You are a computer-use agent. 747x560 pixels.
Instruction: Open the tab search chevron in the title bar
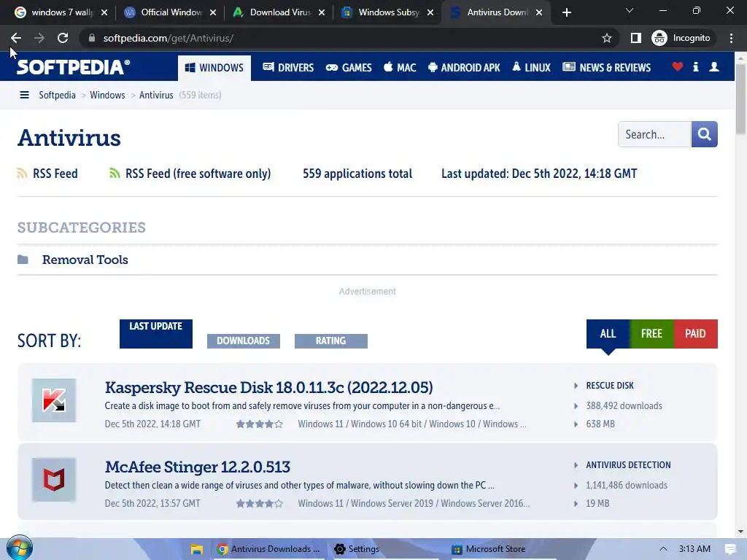pyautogui.click(x=630, y=10)
